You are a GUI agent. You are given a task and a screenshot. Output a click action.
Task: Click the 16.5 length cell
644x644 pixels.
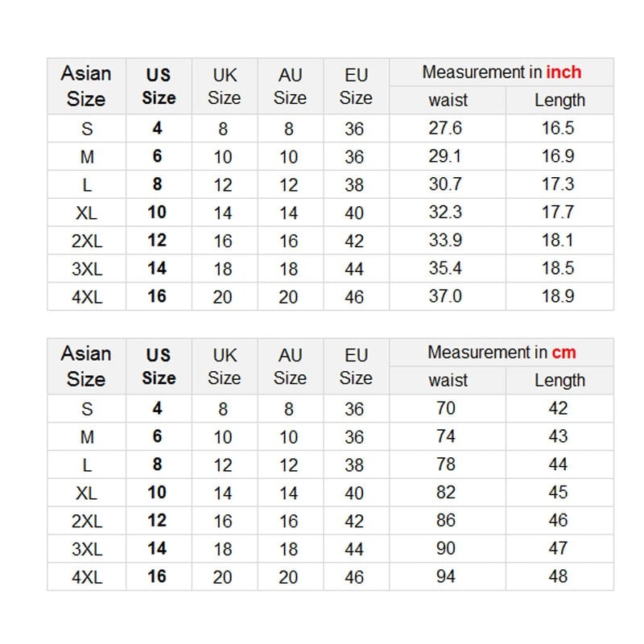pyautogui.click(x=558, y=129)
